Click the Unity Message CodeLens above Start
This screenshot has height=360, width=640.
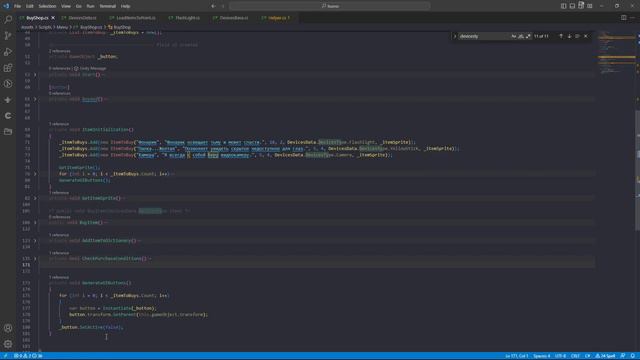coord(90,69)
